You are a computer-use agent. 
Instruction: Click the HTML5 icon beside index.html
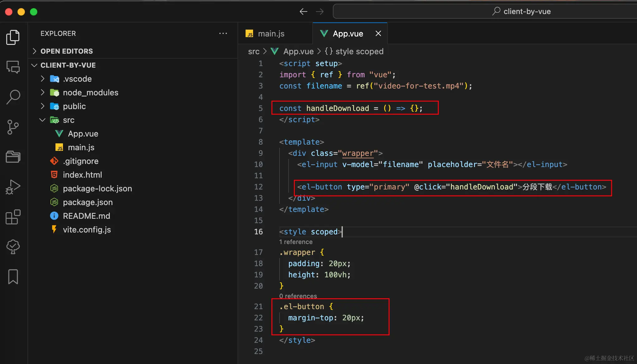54,175
